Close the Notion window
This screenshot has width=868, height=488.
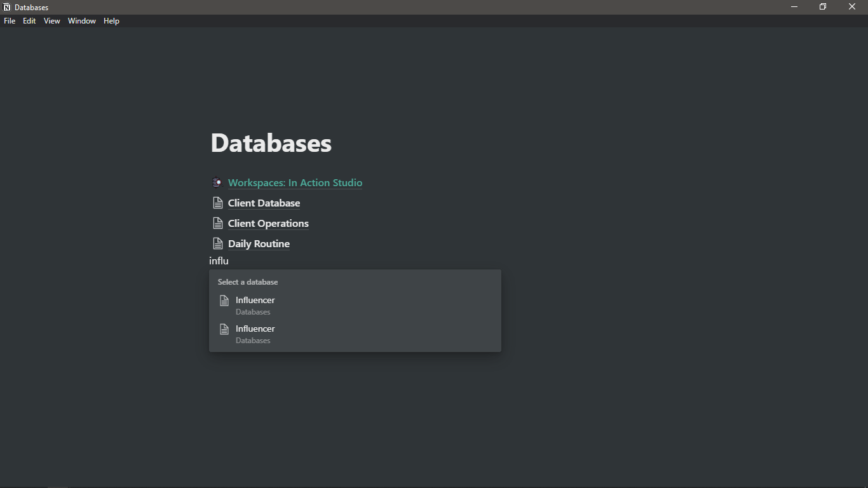pyautogui.click(x=852, y=7)
